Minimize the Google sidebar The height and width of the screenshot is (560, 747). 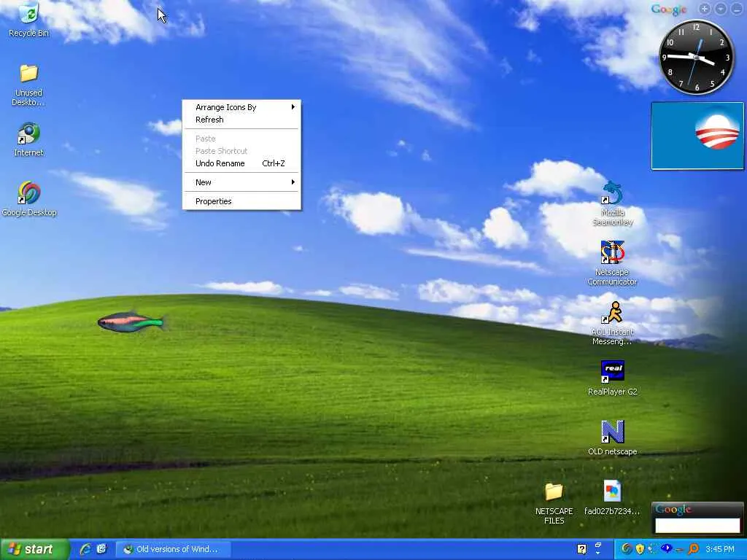tap(737, 9)
